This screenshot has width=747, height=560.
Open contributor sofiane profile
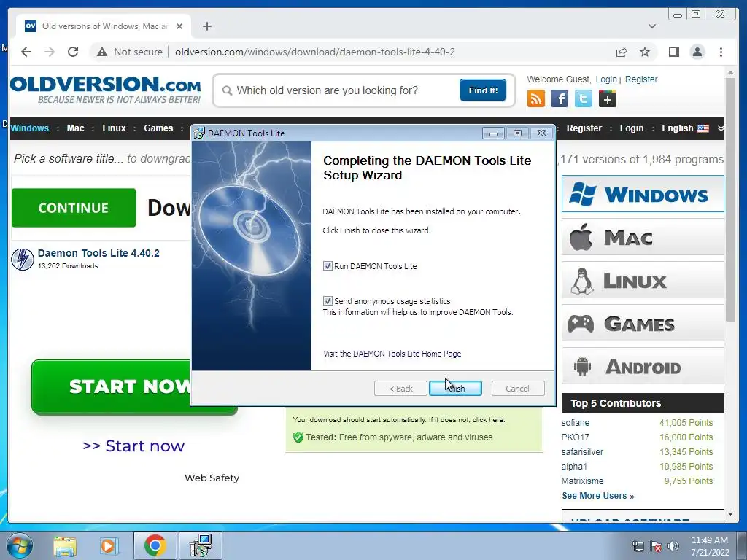pyautogui.click(x=575, y=422)
